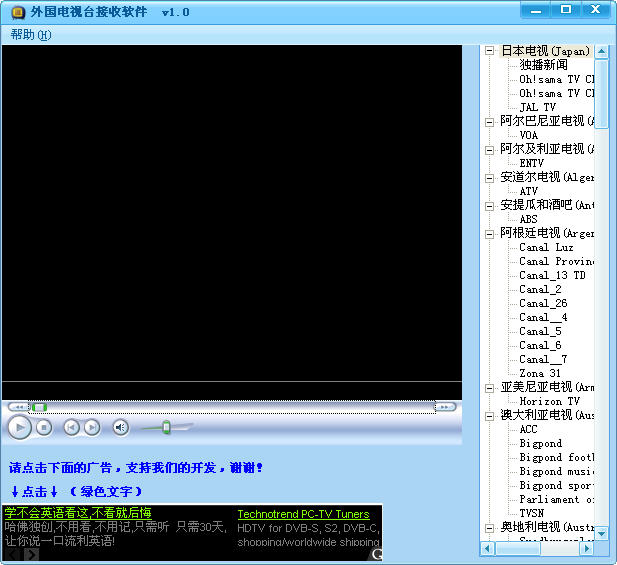Select the ABS channel
Screen dimensions: 617x565
(528, 219)
